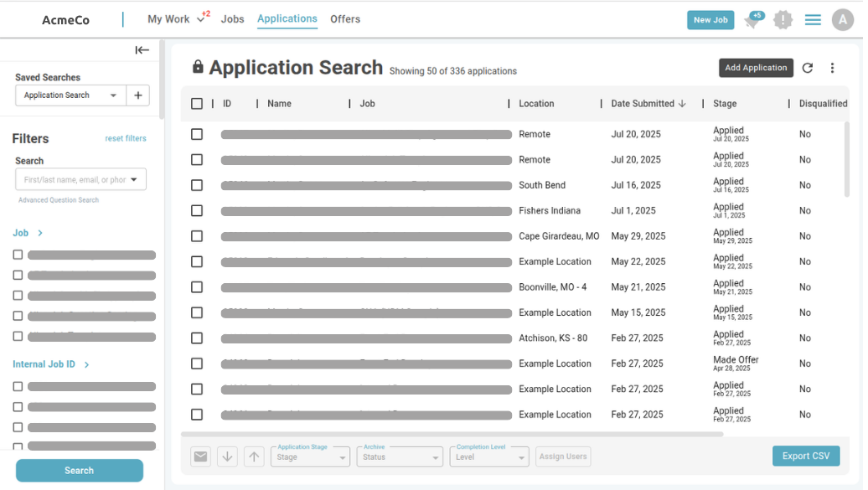Select the Cape Girardeau, MO row checkbox
Screen dimensions: 868x490
[197, 236]
